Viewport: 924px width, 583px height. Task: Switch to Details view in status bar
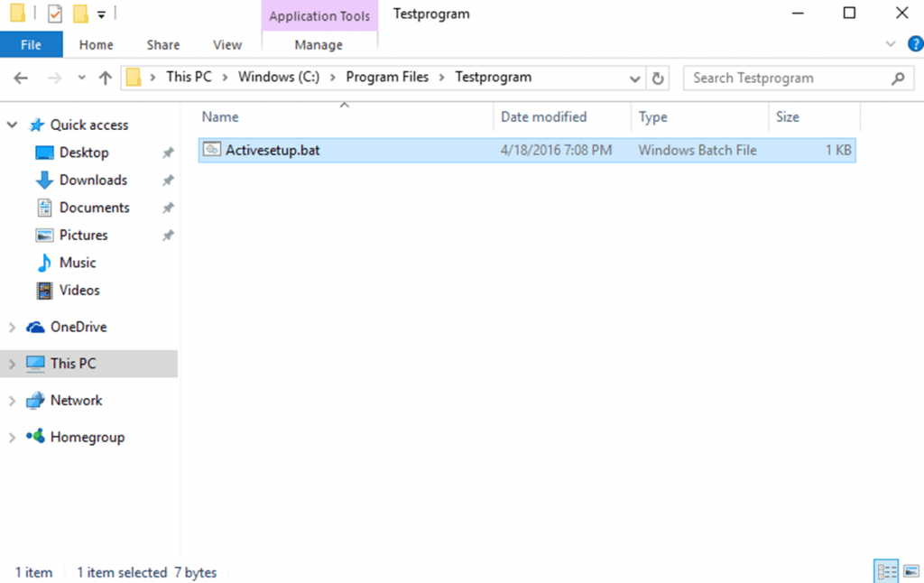(x=886, y=571)
